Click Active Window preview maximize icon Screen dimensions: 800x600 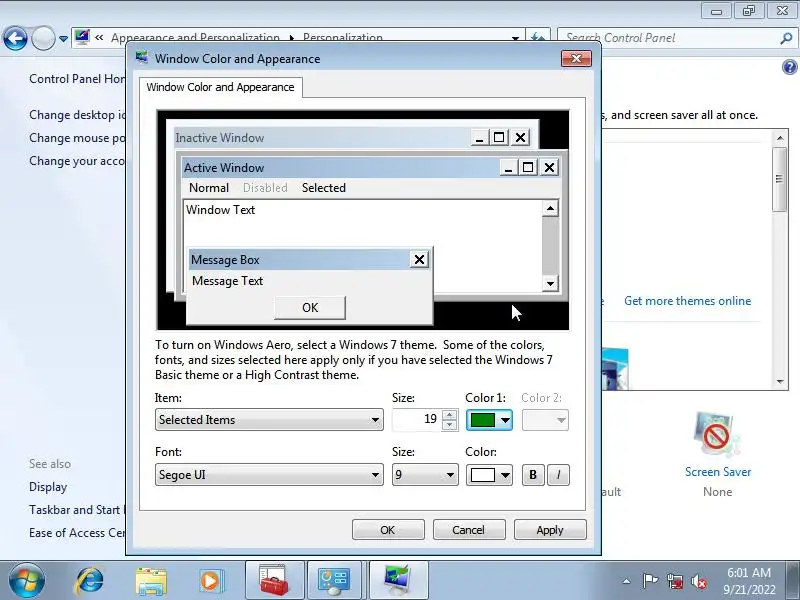point(528,167)
